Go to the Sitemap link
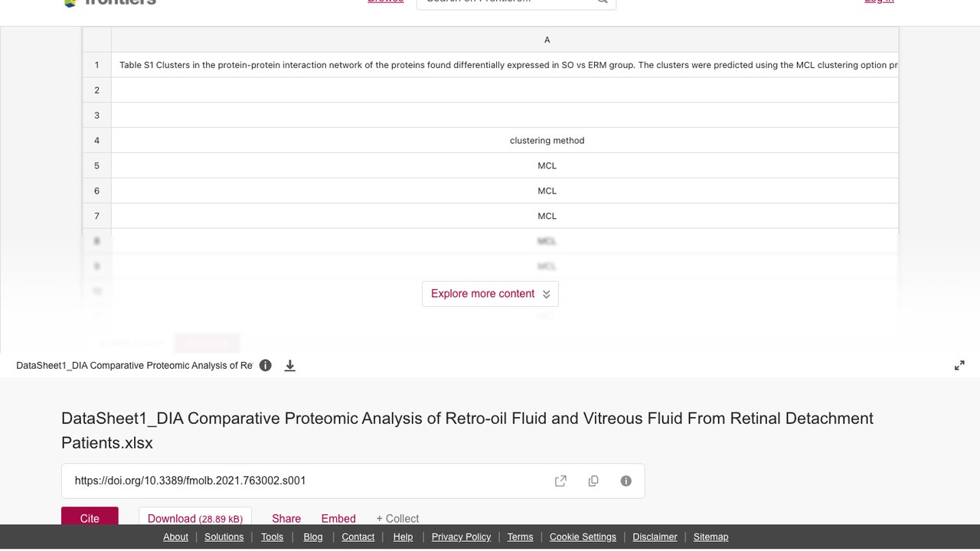The height and width of the screenshot is (551, 980). (710, 537)
